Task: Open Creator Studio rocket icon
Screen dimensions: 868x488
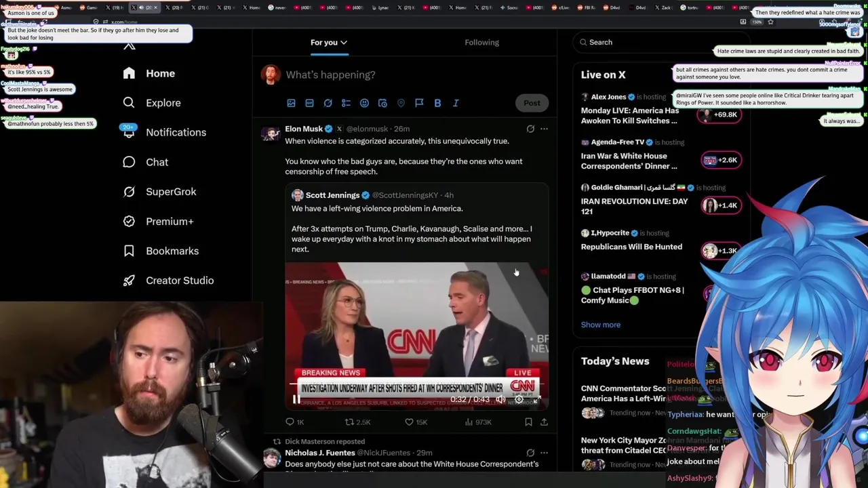Action: pos(129,281)
